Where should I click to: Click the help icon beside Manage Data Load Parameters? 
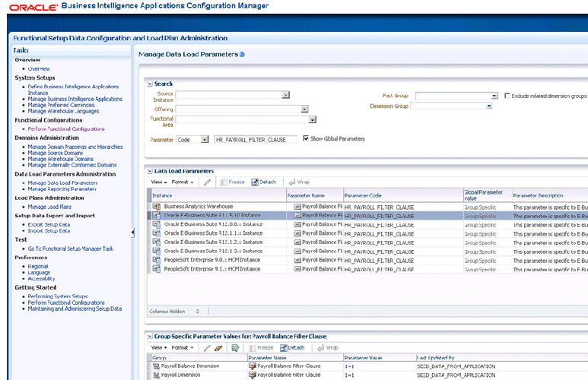point(243,55)
